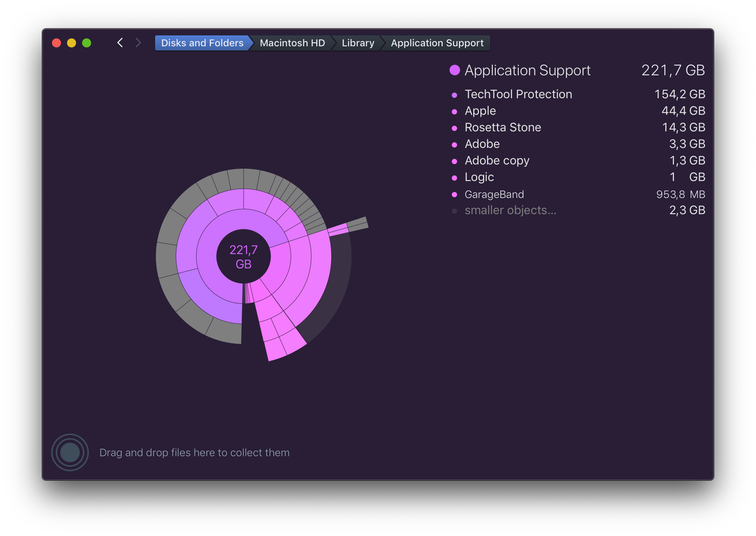This screenshot has height=536, width=756.
Task: Open Disks and Folders breadcrumb
Action: 202,43
